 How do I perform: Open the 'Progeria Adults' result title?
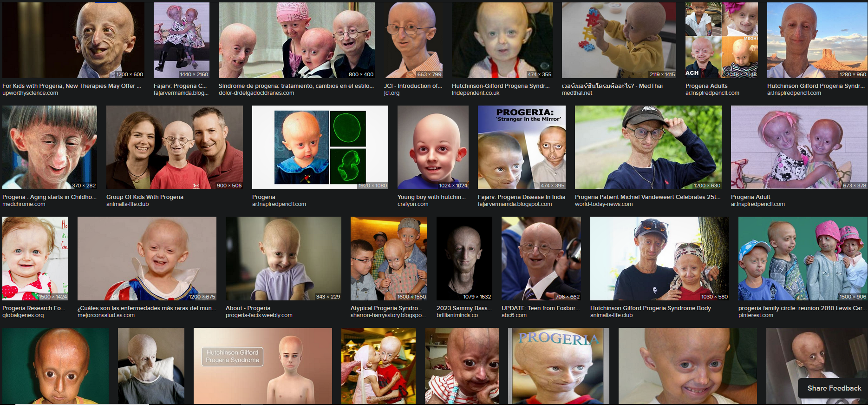click(706, 86)
